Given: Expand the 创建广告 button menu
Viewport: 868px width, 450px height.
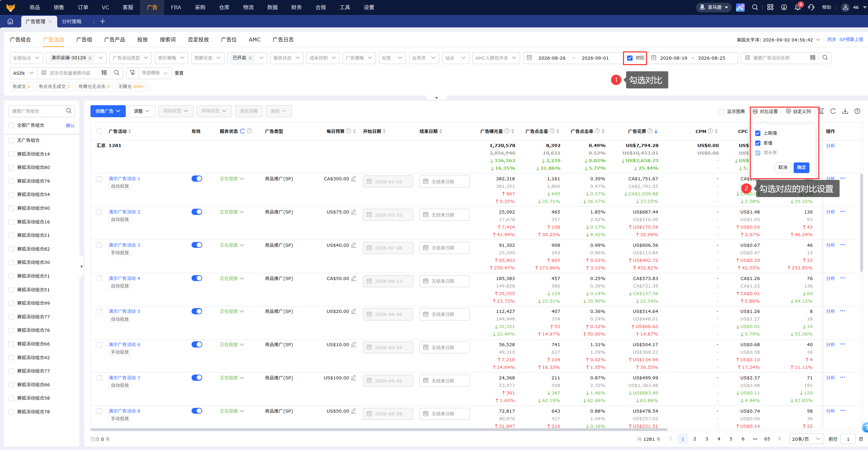Looking at the screenshot, I should tap(108, 111).
